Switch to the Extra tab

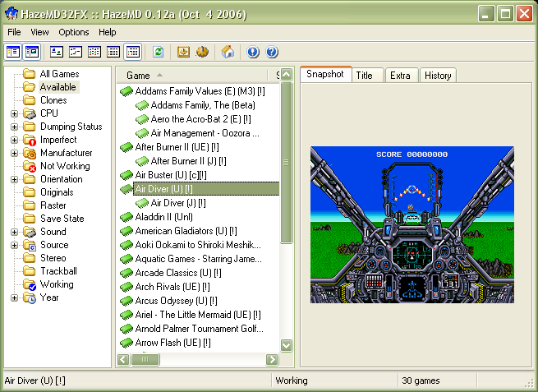click(402, 75)
